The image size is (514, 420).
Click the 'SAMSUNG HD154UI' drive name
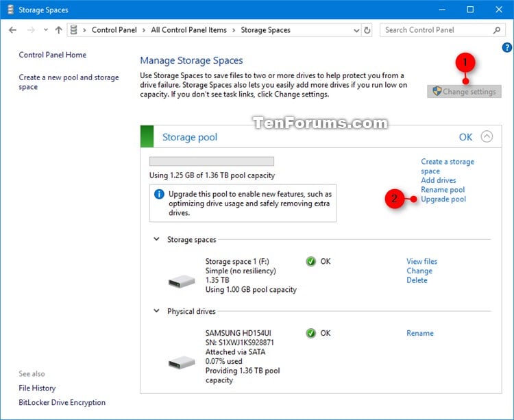[238, 333]
